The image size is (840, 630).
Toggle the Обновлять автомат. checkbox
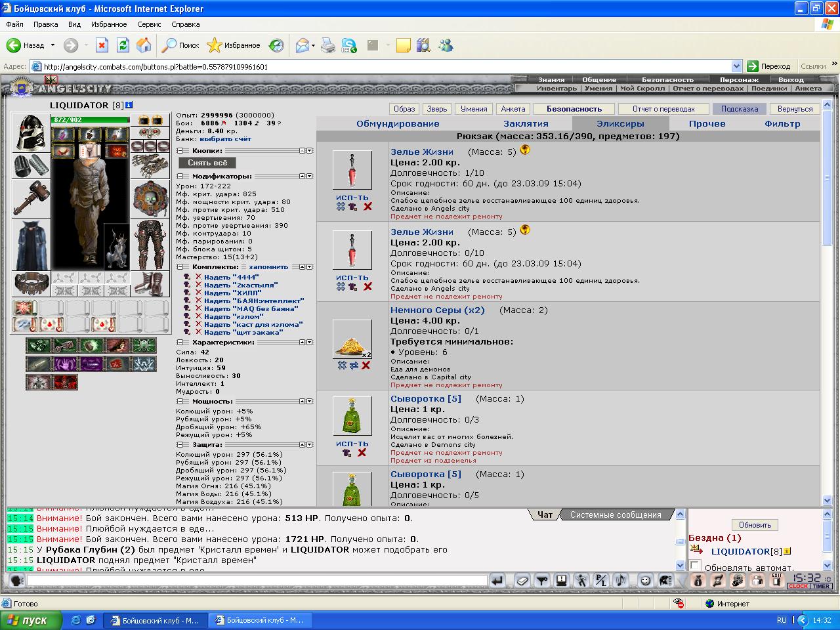pyautogui.click(x=696, y=566)
